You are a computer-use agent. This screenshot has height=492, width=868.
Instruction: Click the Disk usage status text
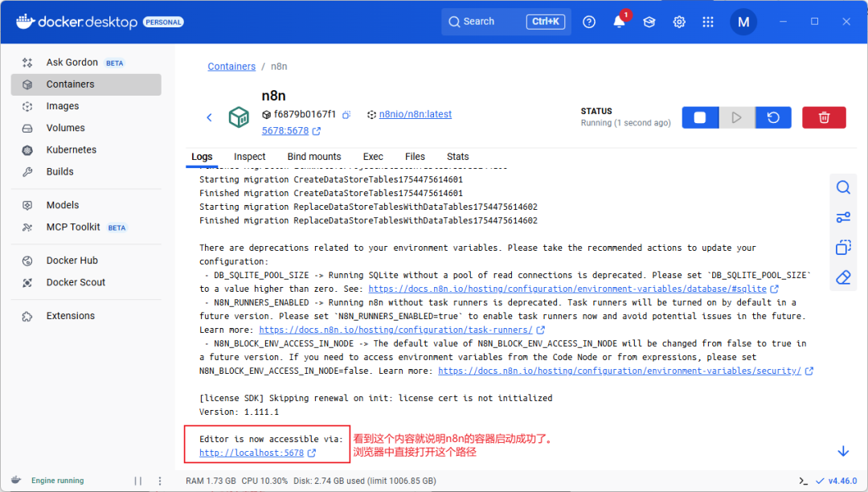pos(365,481)
